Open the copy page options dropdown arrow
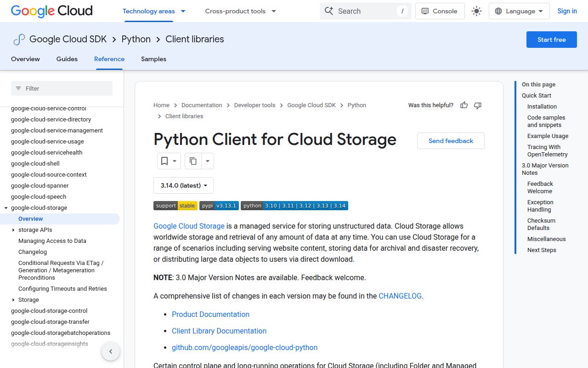Viewport: 588px width, 368px height. click(x=208, y=161)
